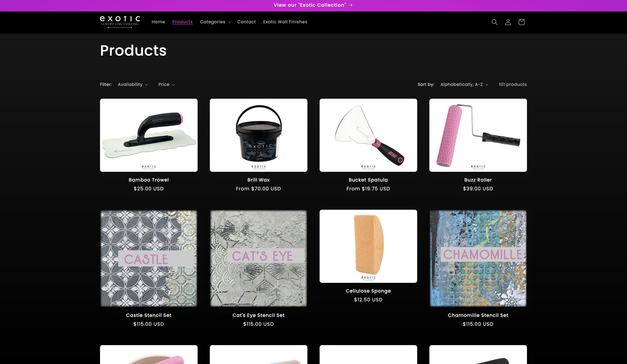The image size is (627, 364).
Task: Expand the Availability filter
Action: point(133,85)
